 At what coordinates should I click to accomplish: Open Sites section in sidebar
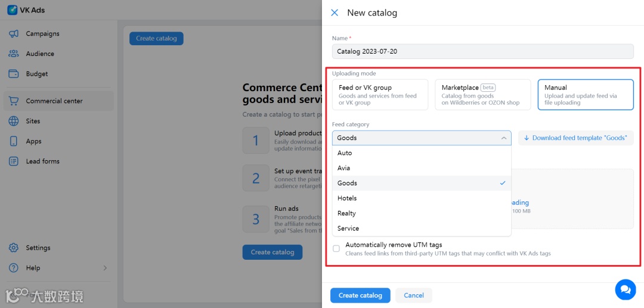click(x=58, y=121)
